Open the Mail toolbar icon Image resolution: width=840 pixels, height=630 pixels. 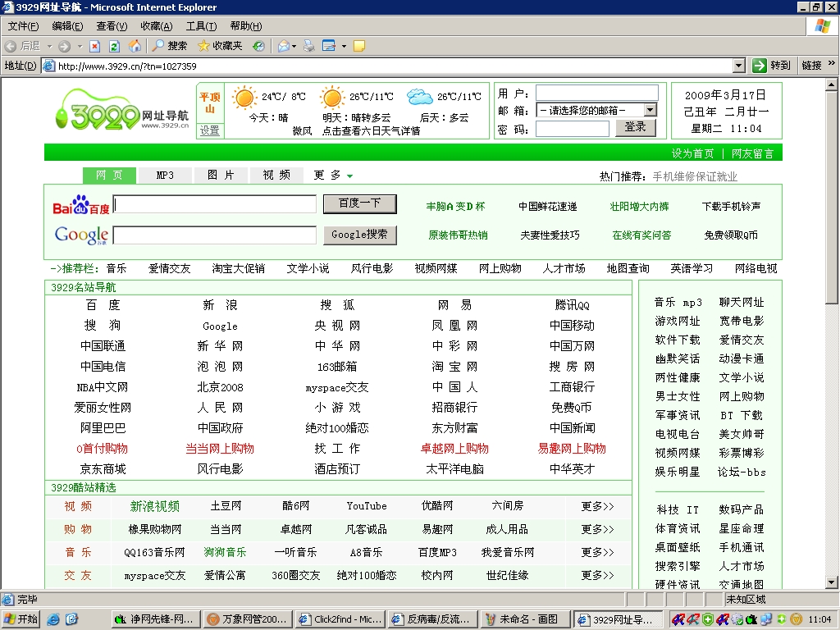[284, 46]
